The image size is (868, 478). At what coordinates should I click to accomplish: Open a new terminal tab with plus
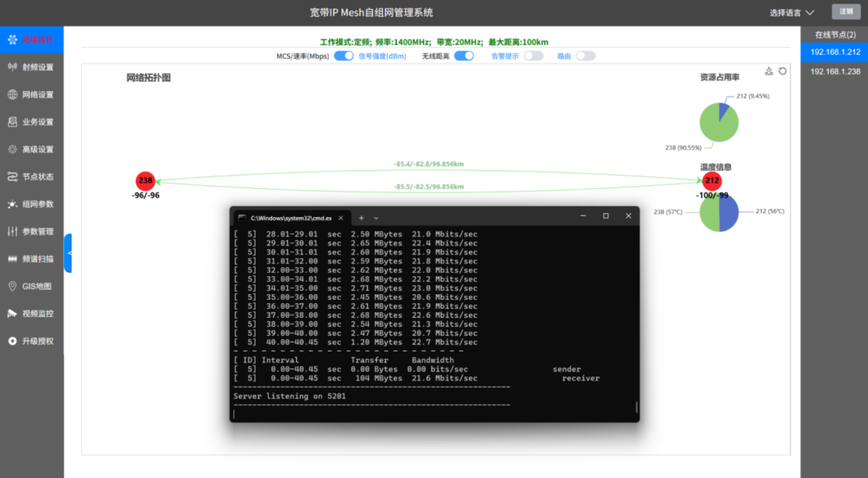tap(361, 218)
